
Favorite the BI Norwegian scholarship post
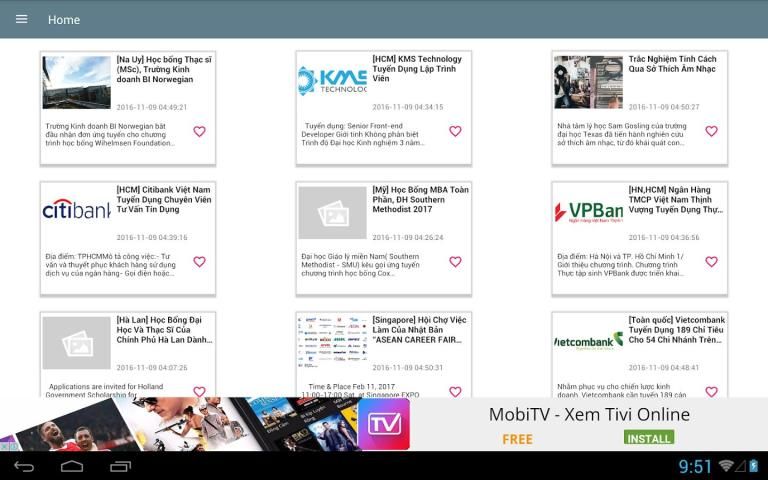click(199, 131)
